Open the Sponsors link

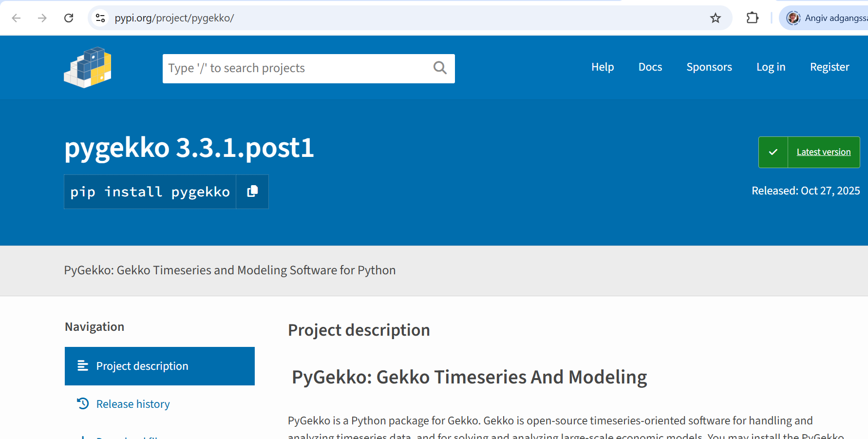click(709, 67)
